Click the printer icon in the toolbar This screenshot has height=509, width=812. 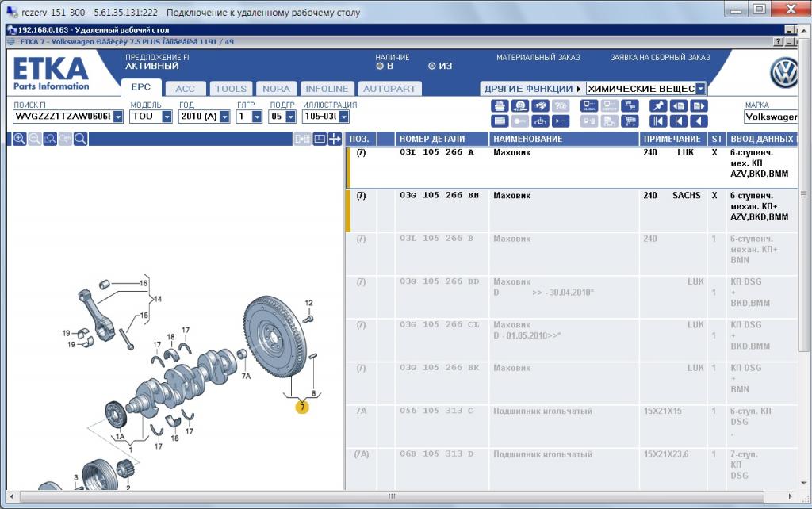click(500, 106)
